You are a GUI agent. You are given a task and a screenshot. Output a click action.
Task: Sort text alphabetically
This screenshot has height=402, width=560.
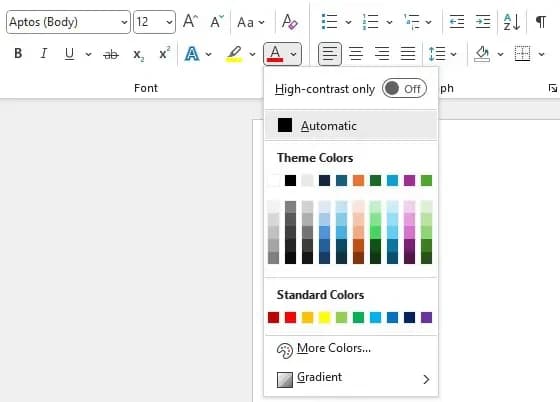(x=511, y=22)
